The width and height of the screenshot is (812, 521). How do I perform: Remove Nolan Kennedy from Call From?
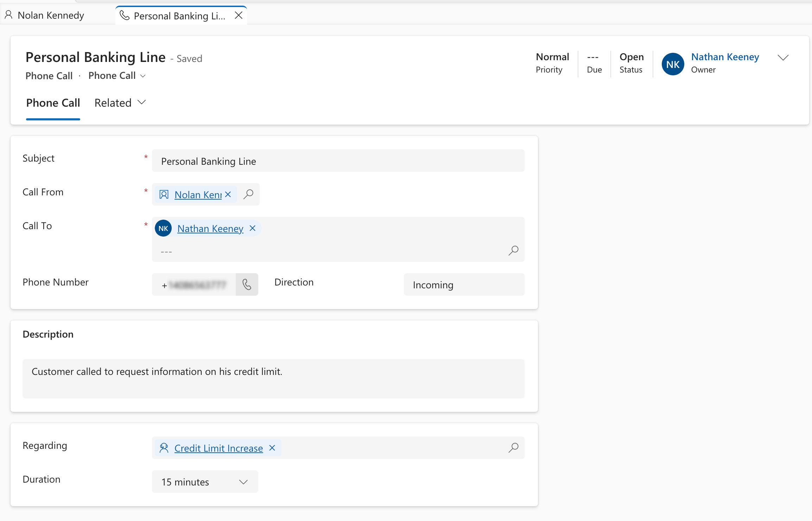(228, 194)
